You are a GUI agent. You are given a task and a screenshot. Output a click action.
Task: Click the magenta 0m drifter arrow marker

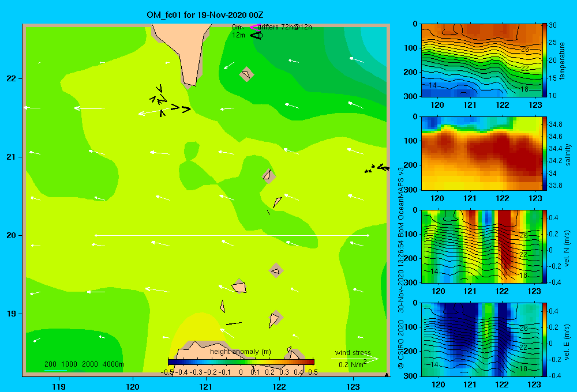[x=254, y=27]
